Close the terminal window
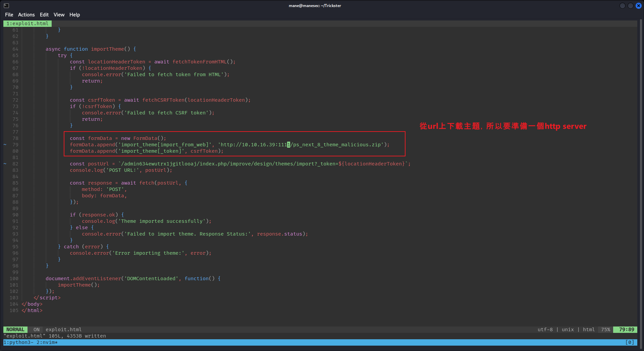The height and width of the screenshot is (351, 644). (638, 6)
